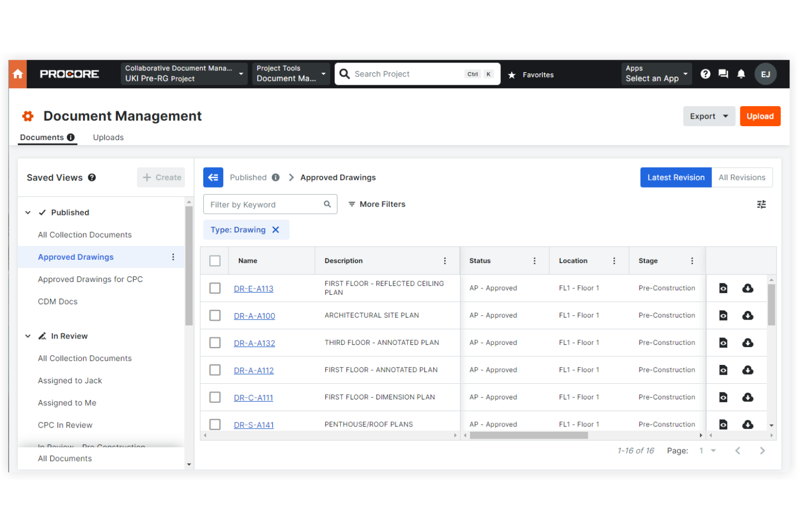Select the header checkbox for all documents

pyautogui.click(x=215, y=260)
